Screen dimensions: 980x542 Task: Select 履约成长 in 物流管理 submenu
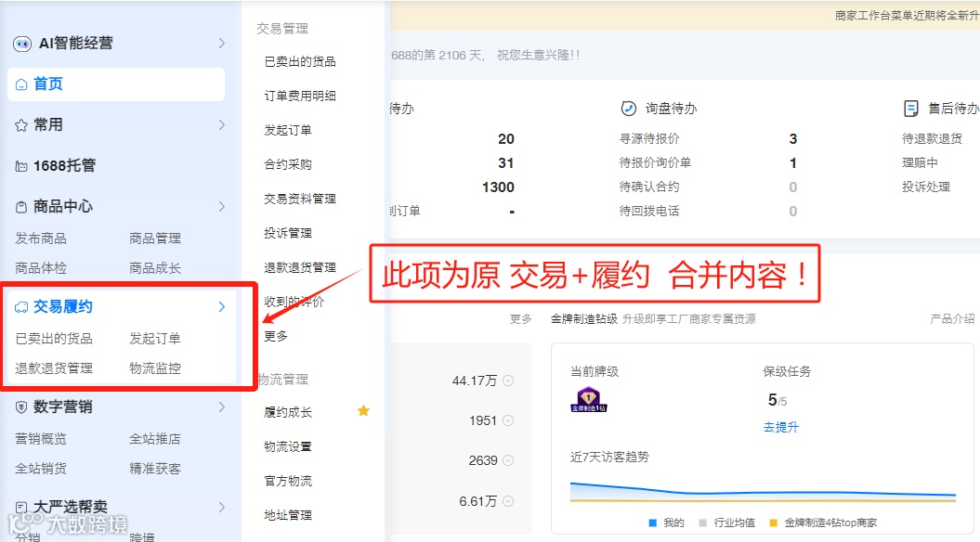coord(288,412)
